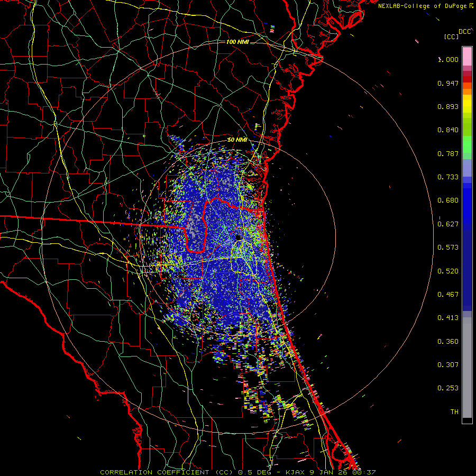
Task: Click the 100 NMI range ring label
Action: [x=237, y=42]
